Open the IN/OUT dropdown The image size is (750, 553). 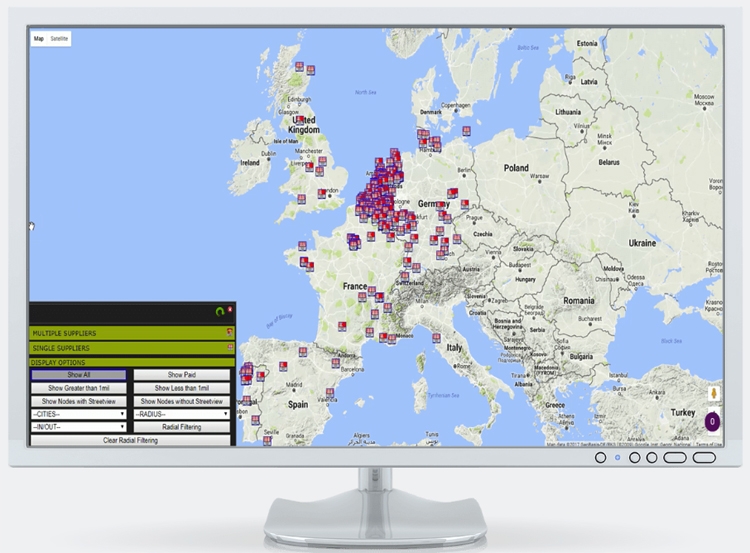coord(79,427)
